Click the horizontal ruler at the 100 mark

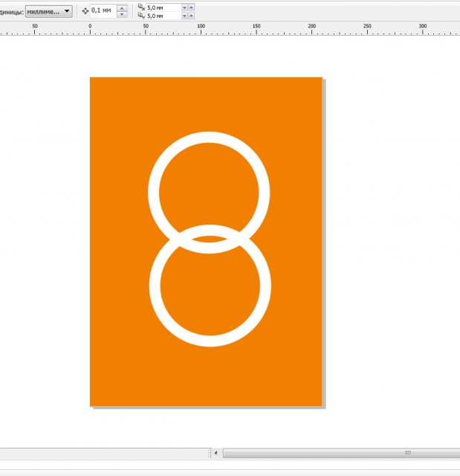coord(201,29)
